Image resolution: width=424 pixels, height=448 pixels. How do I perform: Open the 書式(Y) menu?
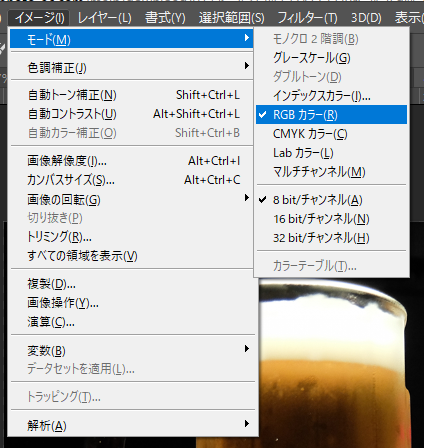165,18
